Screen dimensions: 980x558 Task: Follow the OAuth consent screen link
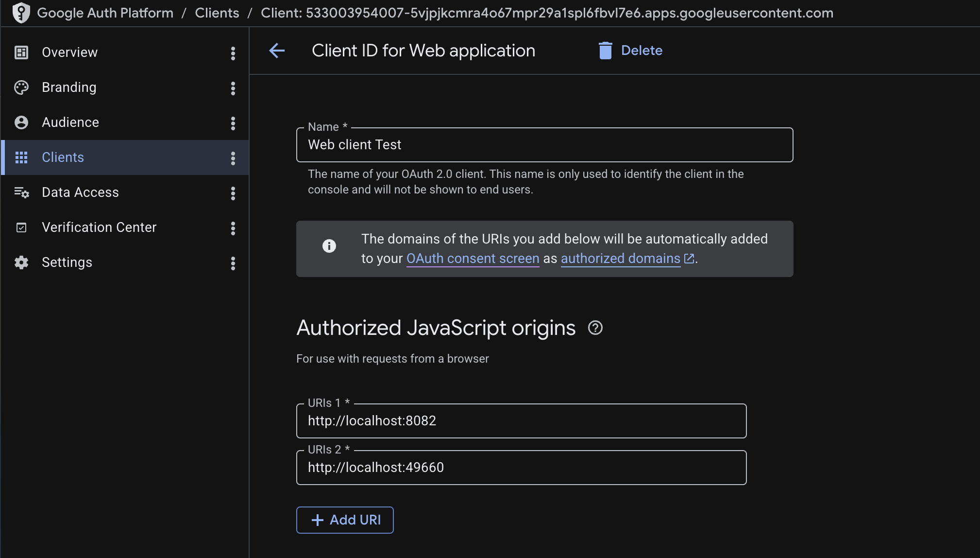pyautogui.click(x=473, y=259)
